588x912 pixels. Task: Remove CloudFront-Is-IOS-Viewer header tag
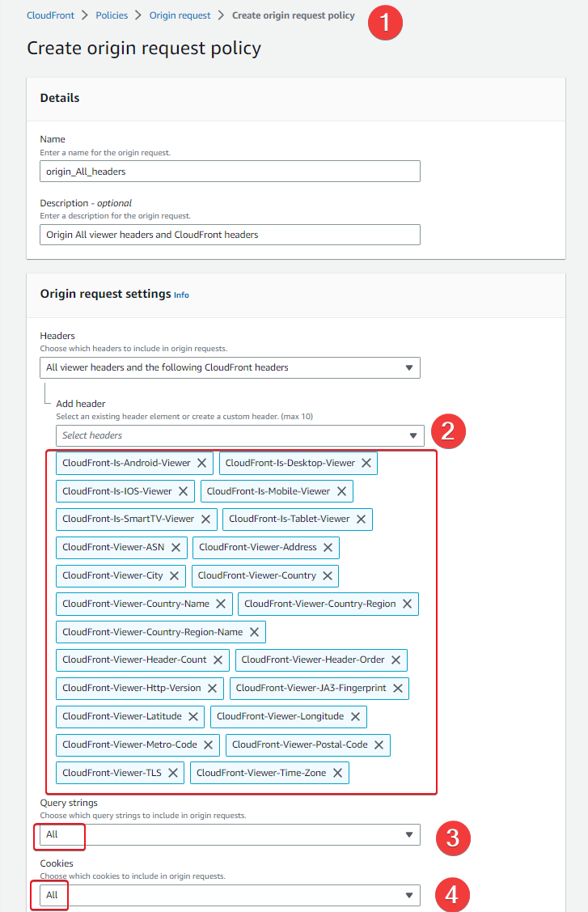184,491
